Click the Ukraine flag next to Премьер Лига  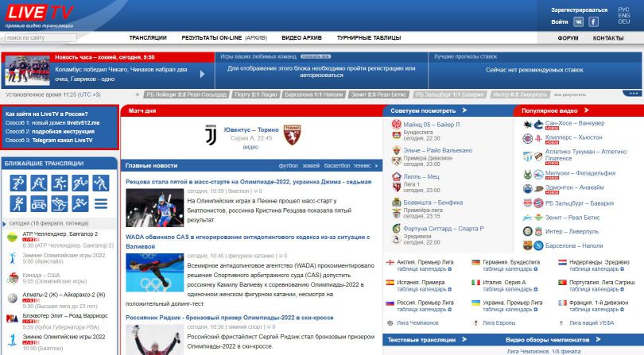476,303
